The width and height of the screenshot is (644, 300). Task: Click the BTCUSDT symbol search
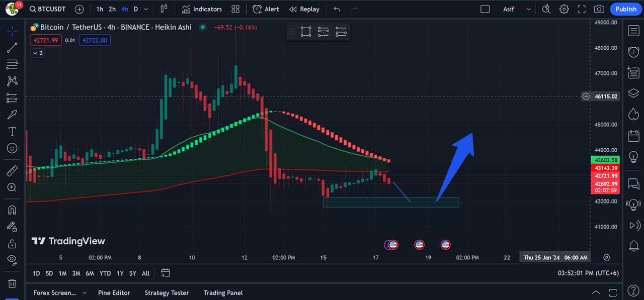point(48,9)
